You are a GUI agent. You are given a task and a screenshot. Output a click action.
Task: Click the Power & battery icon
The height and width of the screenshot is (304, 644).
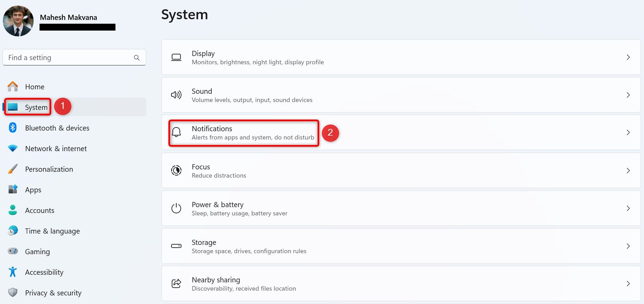(x=176, y=208)
